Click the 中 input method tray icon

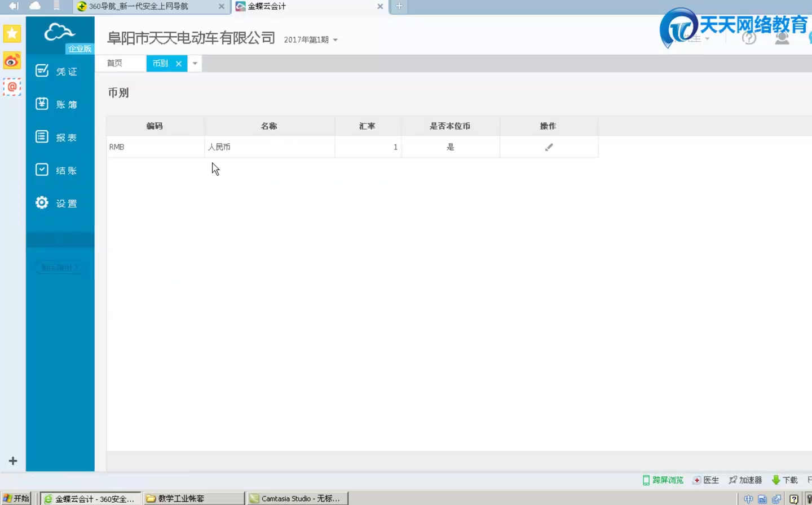[x=748, y=499]
